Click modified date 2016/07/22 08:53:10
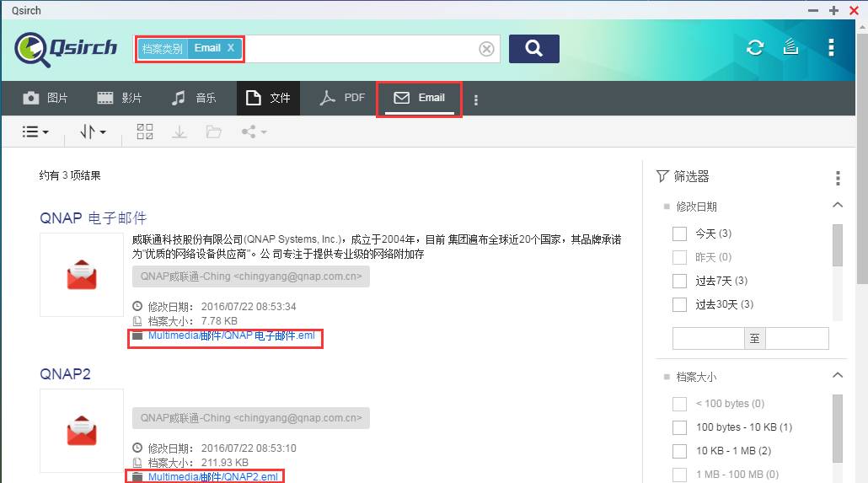This screenshot has width=868, height=483. (249, 448)
